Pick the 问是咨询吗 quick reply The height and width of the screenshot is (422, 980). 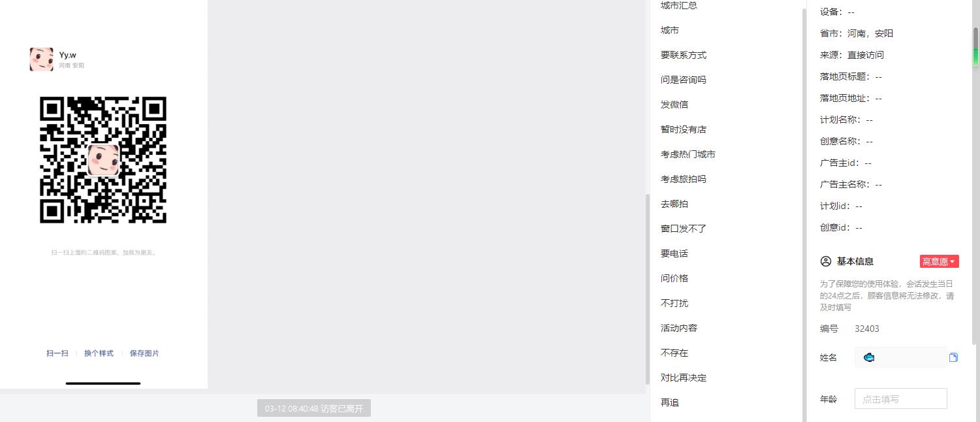point(684,80)
